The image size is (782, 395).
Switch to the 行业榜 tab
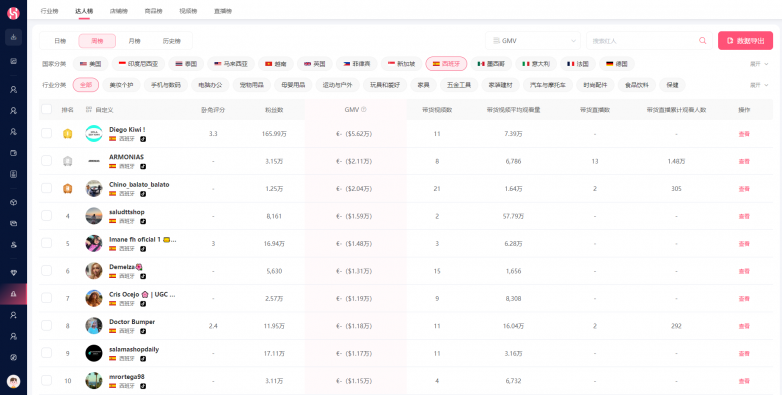point(49,11)
